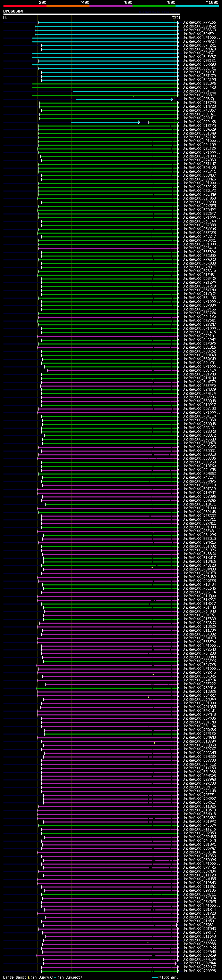This screenshot has width=222, height=980.
Task: Select the UniRef100_A6LHM9 label
Action: click(199, 194)
